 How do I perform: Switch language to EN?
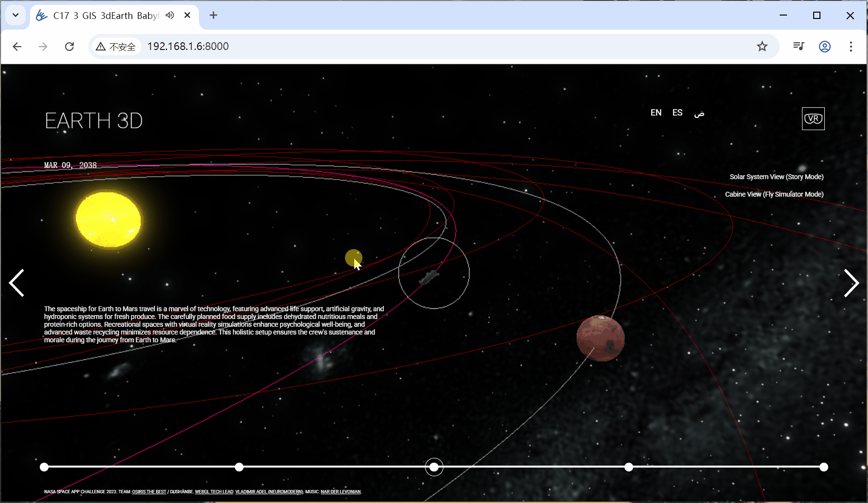(x=656, y=113)
